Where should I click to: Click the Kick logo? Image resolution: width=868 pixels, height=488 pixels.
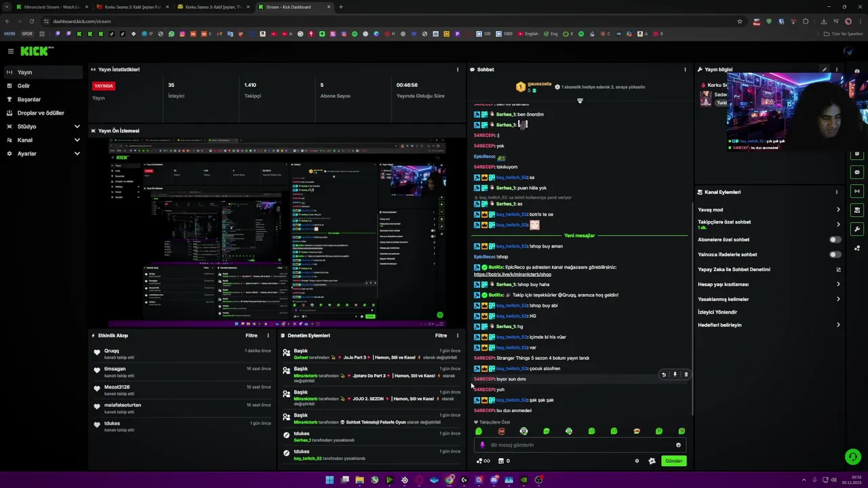[37, 52]
